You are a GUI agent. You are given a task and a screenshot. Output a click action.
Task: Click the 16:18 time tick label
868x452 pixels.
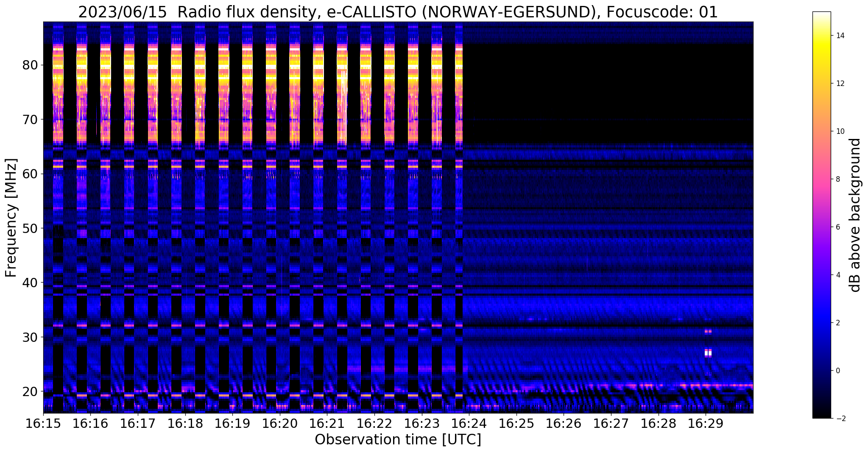click(185, 423)
